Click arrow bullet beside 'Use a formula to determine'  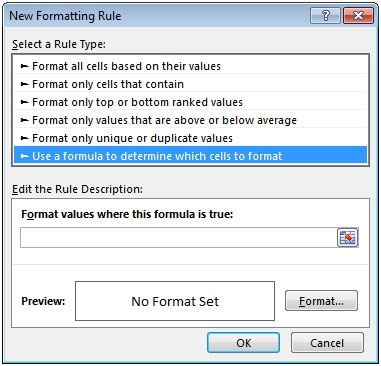[x=24, y=156]
